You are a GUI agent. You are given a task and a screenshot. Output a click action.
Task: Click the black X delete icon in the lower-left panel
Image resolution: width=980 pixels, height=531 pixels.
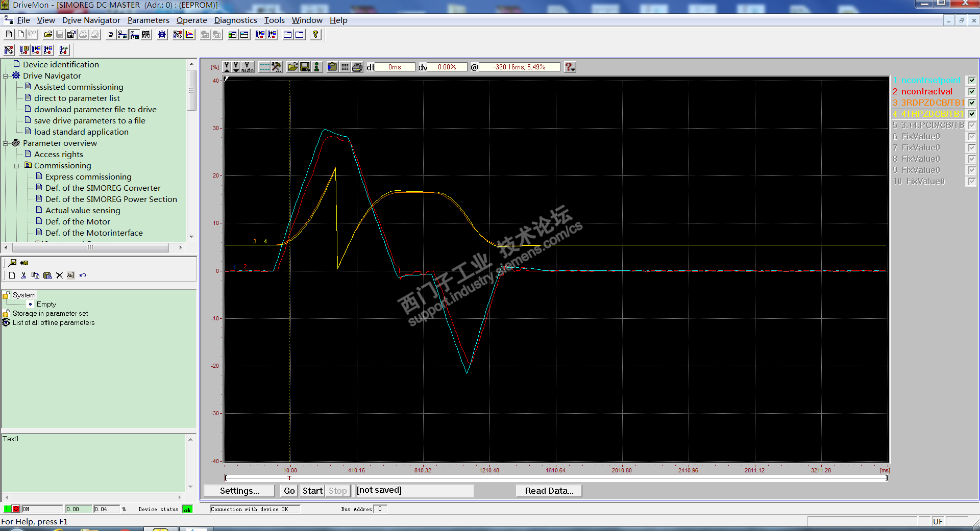click(59, 275)
